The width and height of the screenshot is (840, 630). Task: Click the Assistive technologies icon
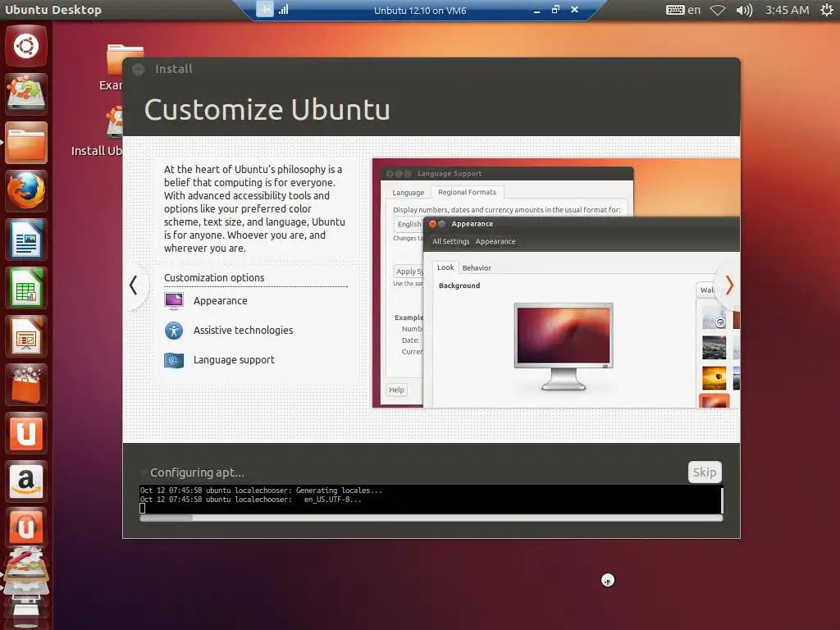click(x=174, y=331)
